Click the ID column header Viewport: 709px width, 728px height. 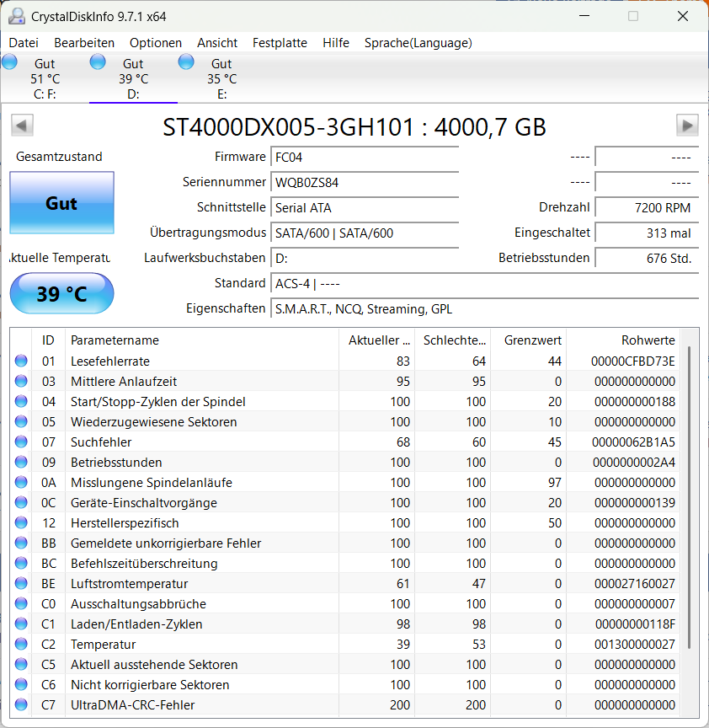point(48,340)
